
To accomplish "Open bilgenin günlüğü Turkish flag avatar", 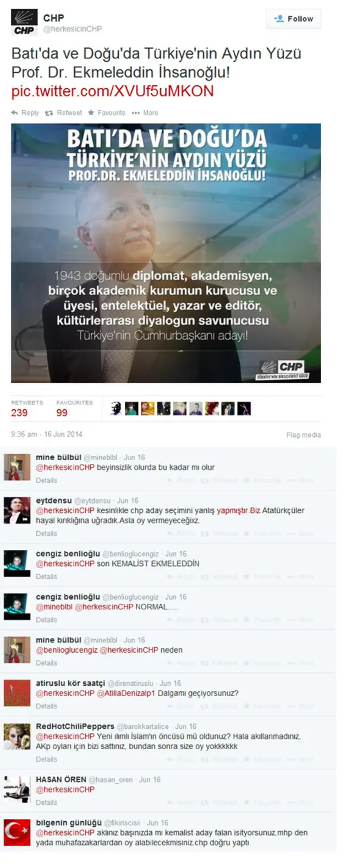I will 17,832.
